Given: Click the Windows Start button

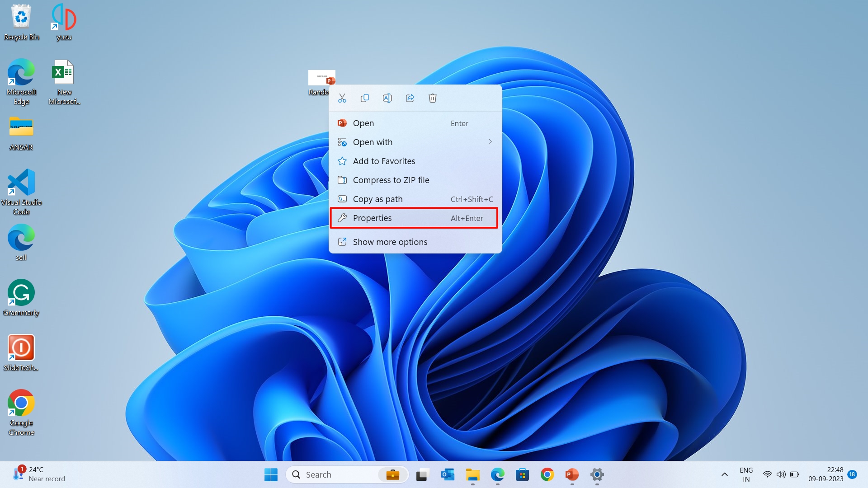Looking at the screenshot, I should (270, 475).
